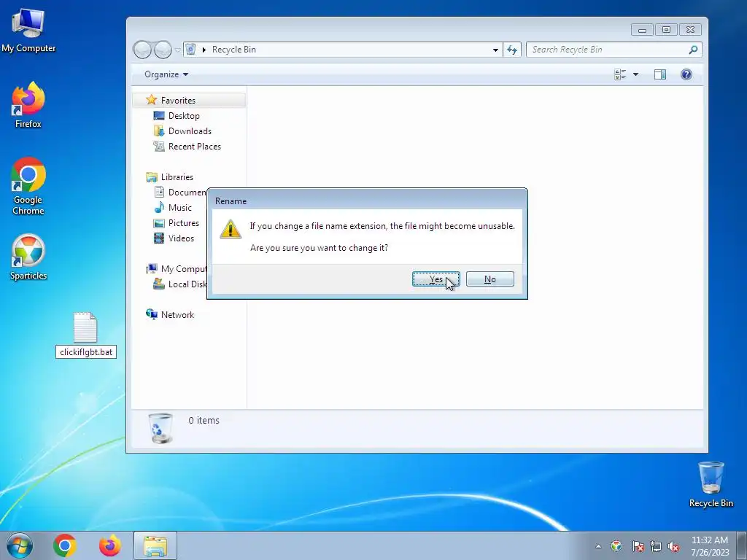Screen dimensions: 747x560
Task: Open the clock showing 11:32 AM
Action: (710, 545)
